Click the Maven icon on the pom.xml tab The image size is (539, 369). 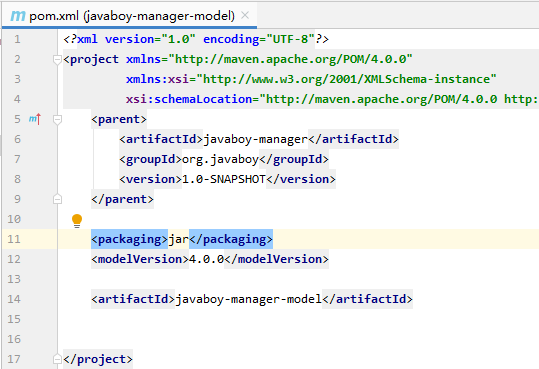18,15
